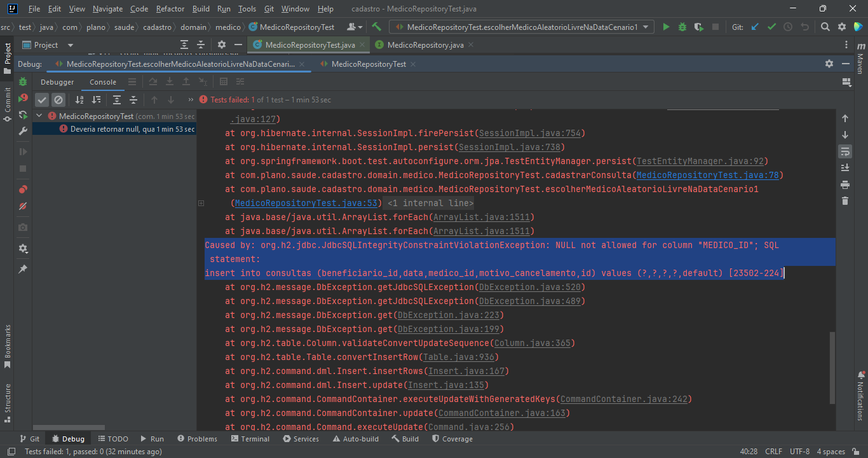Sort tests alphabetically
The height and width of the screenshot is (458, 868).
click(79, 100)
